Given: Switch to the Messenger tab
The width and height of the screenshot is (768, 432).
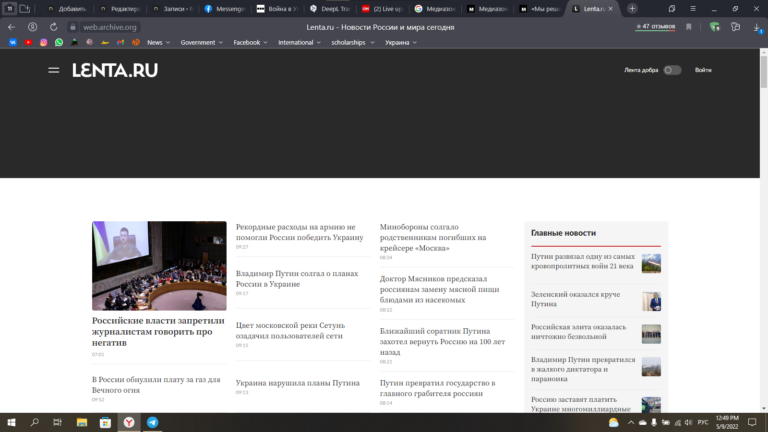Looking at the screenshot, I should (x=225, y=9).
